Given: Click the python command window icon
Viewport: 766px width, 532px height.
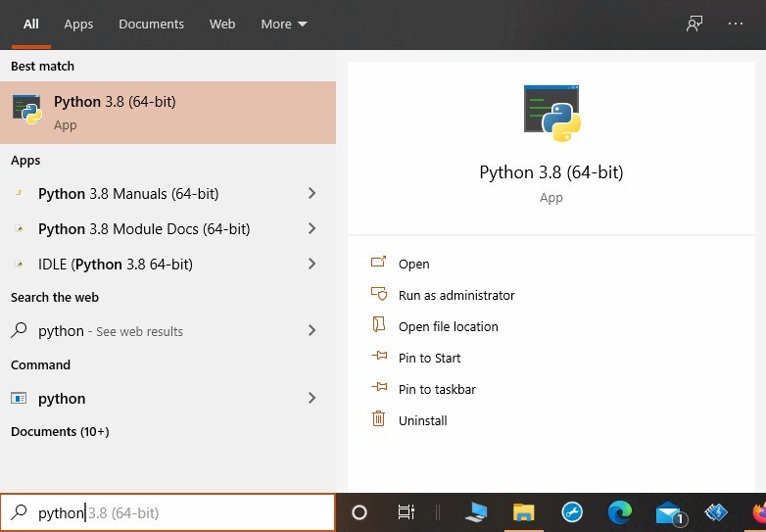Looking at the screenshot, I should click(19, 398).
